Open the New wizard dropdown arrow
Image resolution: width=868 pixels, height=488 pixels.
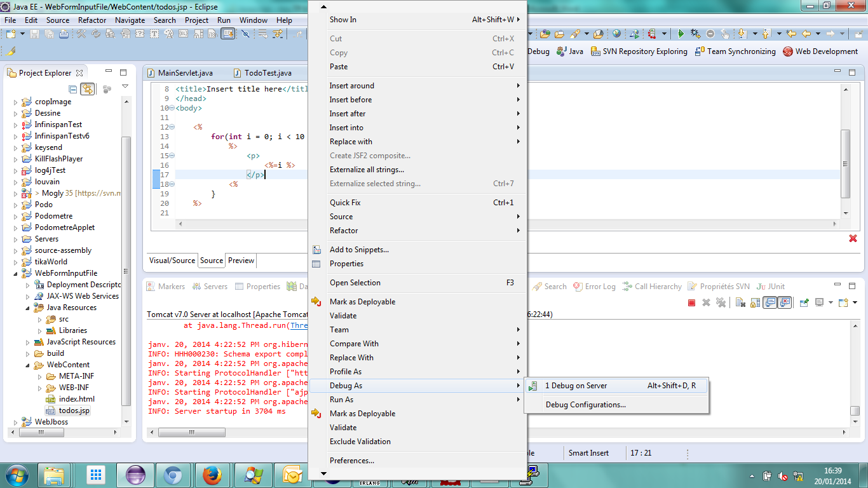pyautogui.click(x=22, y=34)
